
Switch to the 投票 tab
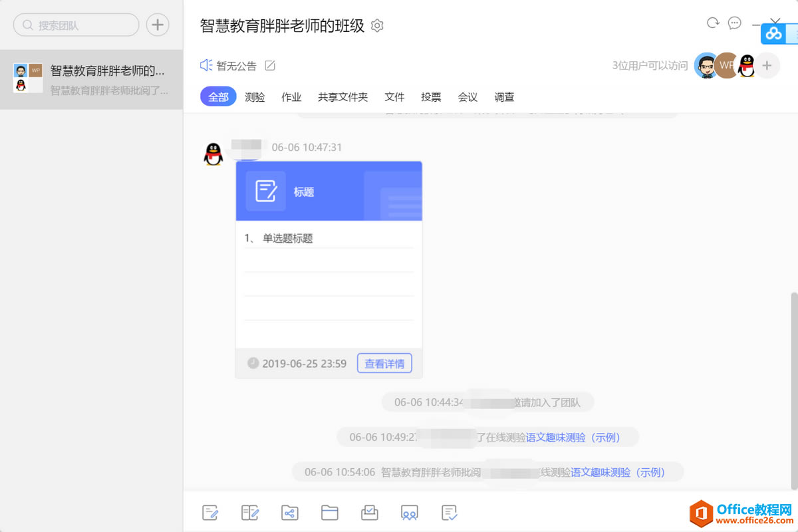(431, 97)
